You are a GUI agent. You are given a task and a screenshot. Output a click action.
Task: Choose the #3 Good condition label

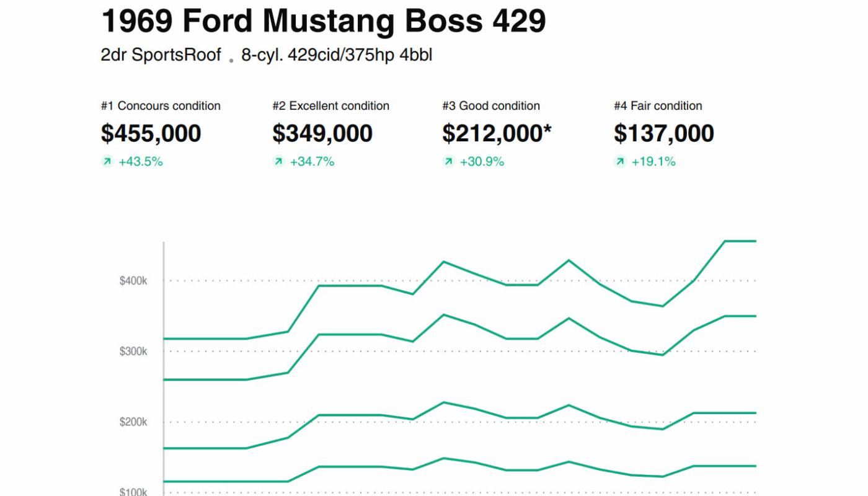pos(490,106)
